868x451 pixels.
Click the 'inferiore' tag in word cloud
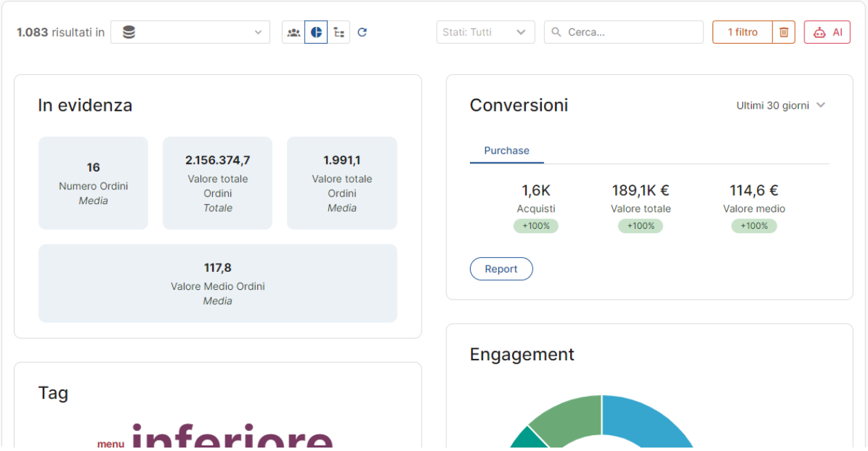[x=232, y=436]
